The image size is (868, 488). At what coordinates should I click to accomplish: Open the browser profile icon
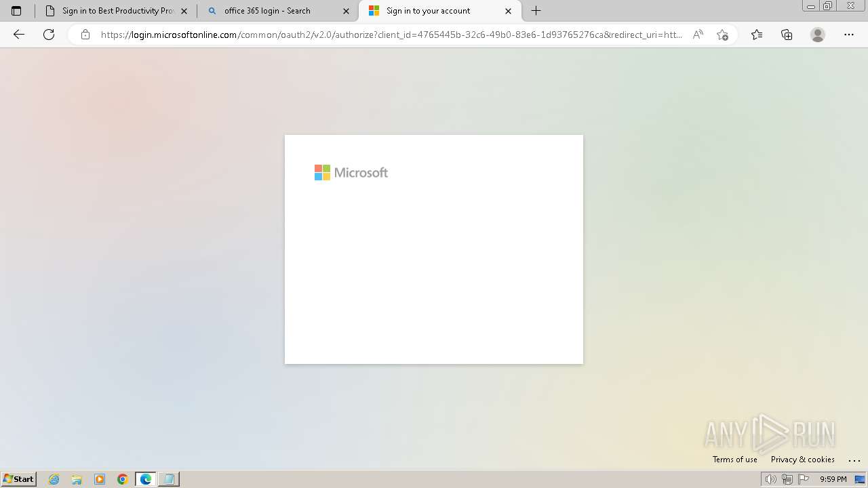[x=818, y=35]
